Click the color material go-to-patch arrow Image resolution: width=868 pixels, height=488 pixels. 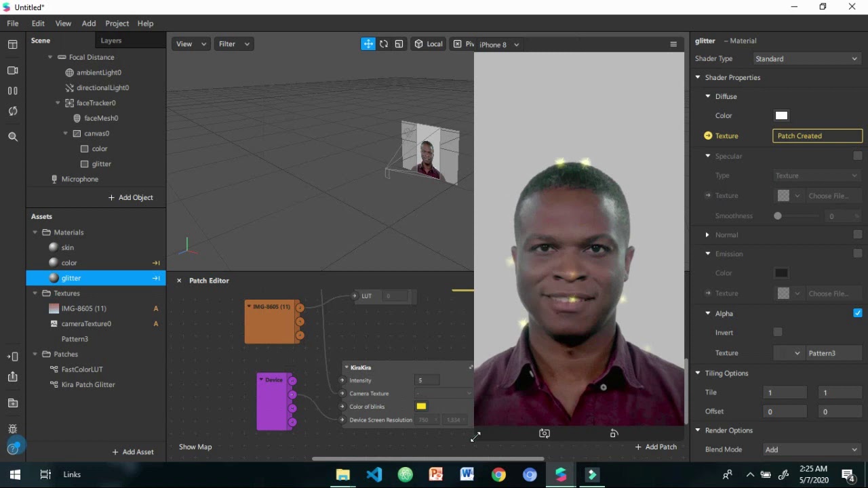(156, 263)
